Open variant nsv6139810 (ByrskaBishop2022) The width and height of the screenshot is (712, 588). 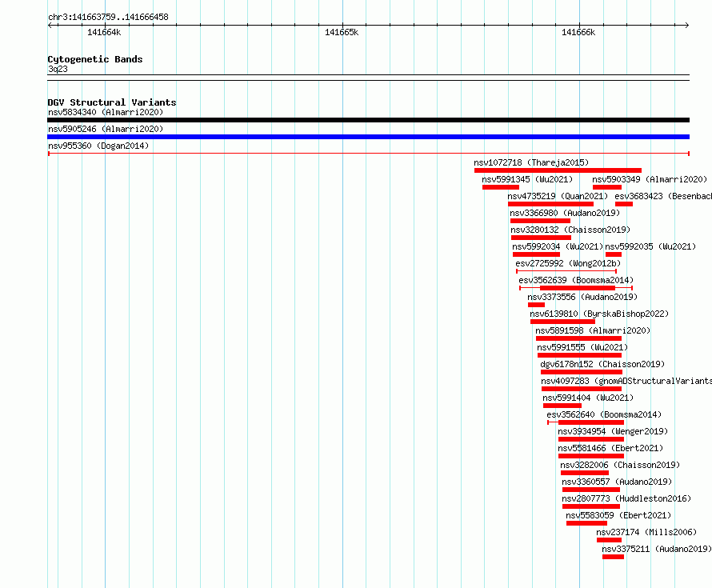point(599,314)
